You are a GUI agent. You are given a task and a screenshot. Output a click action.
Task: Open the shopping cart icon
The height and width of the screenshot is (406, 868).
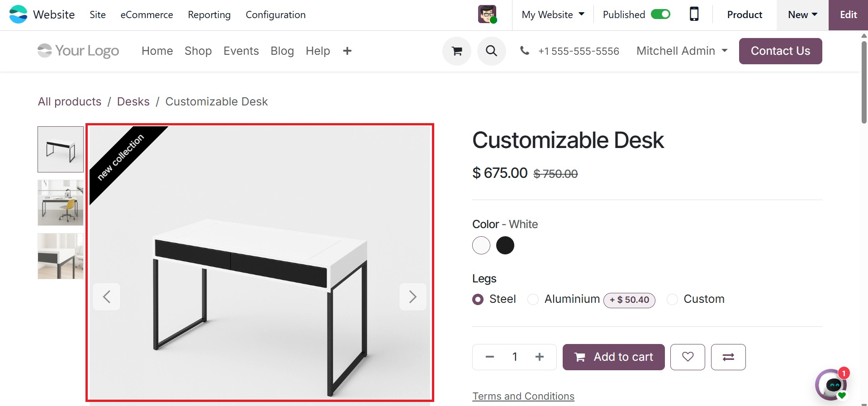coord(457,51)
